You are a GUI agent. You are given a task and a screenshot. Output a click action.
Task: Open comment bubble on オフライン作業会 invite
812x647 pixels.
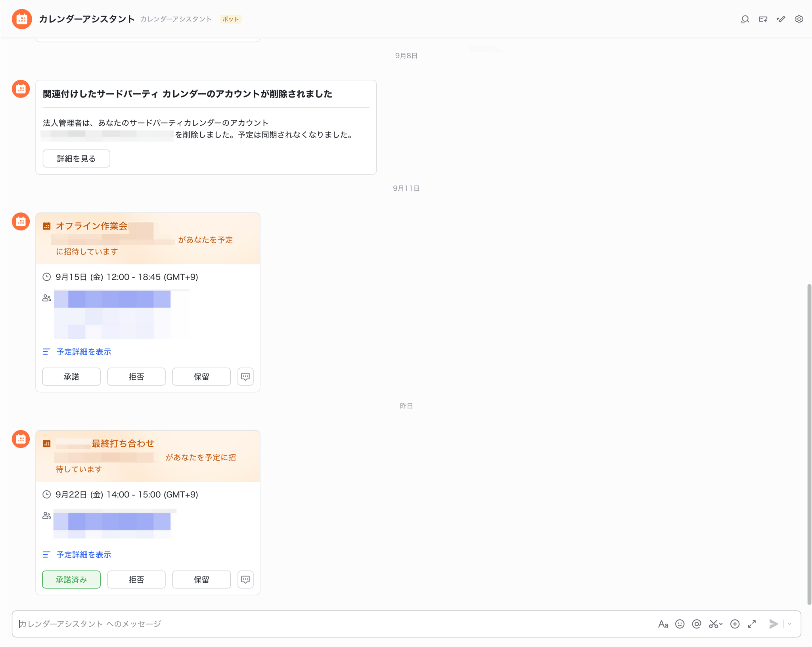(245, 376)
